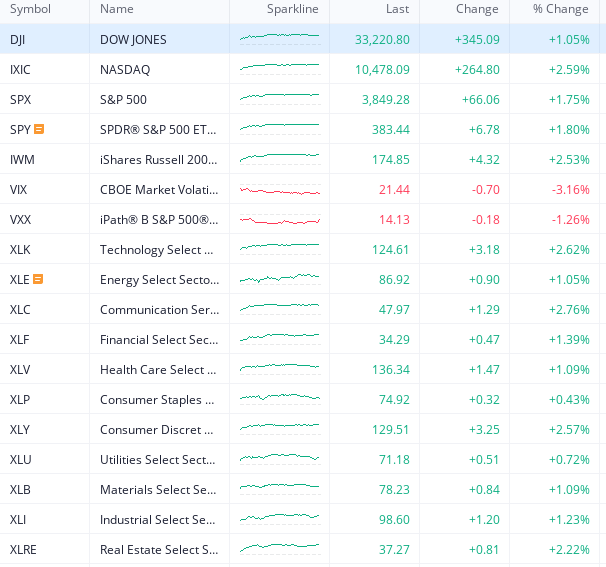Click the SPX symbol
The height and width of the screenshot is (567, 606).
(20, 99)
